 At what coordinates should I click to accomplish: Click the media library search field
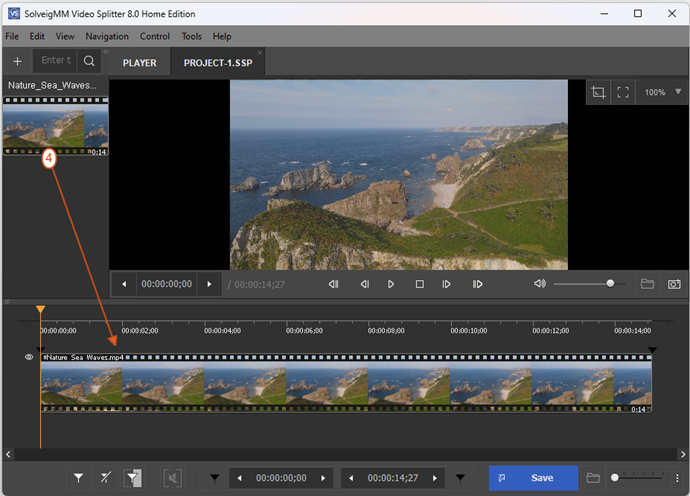coord(55,60)
